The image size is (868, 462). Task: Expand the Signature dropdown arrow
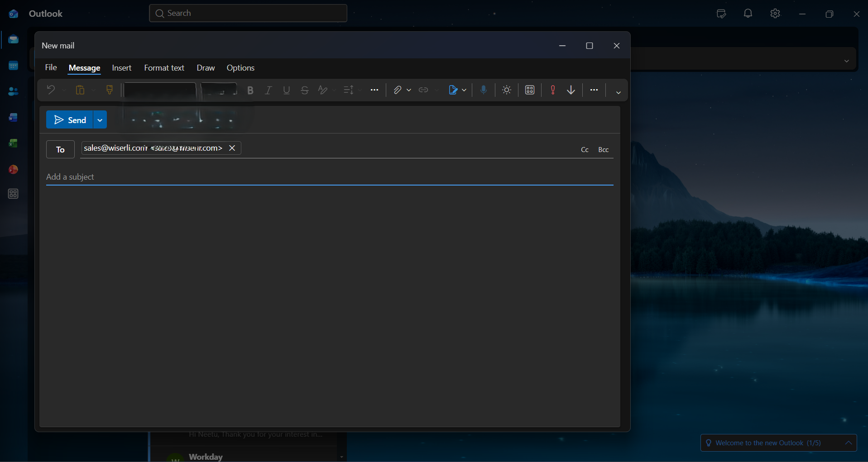pyautogui.click(x=464, y=90)
